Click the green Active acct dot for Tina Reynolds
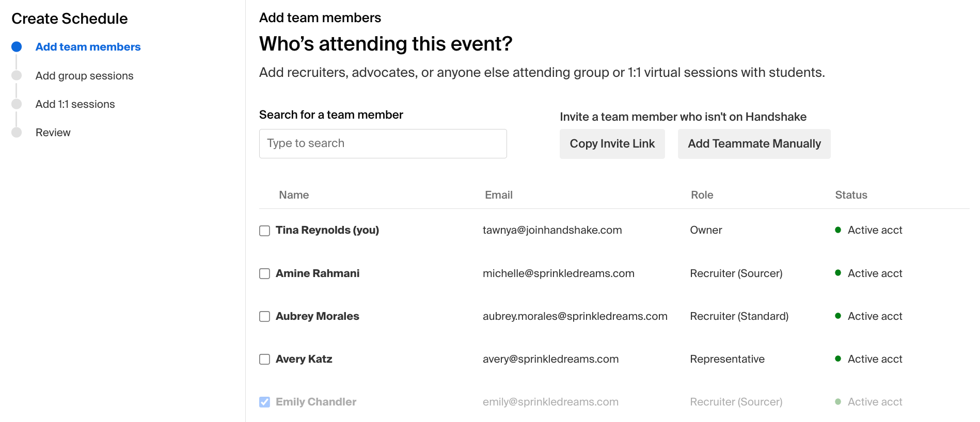 click(839, 230)
